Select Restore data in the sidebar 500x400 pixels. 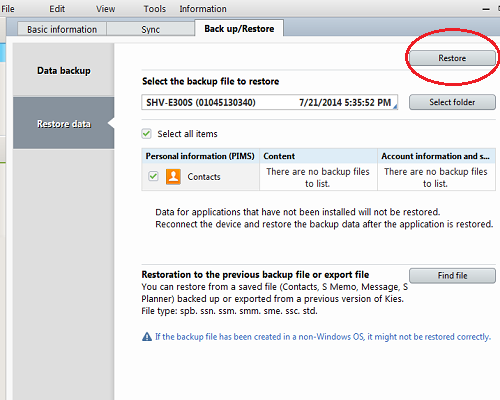point(64,124)
